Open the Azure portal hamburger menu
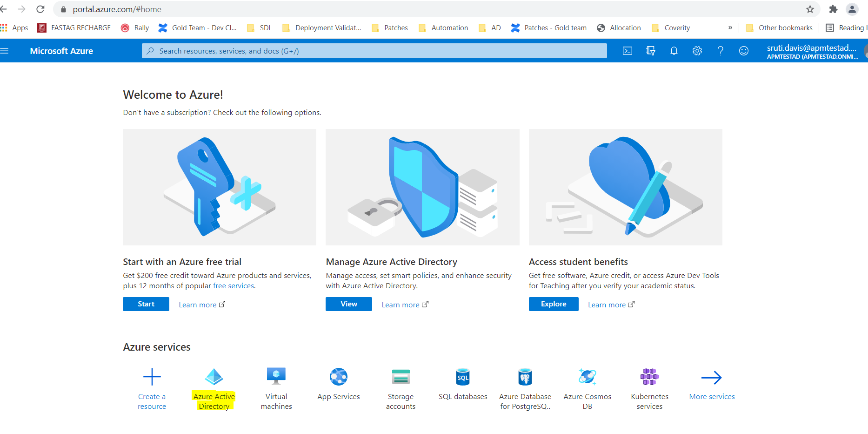This screenshot has width=868, height=434. (4, 51)
